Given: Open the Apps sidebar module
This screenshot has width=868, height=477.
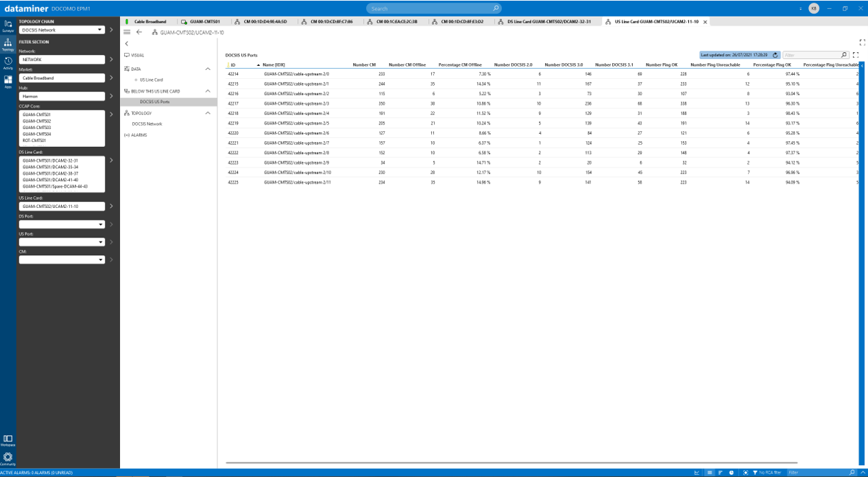Looking at the screenshot, I should (x=8, y=82).
